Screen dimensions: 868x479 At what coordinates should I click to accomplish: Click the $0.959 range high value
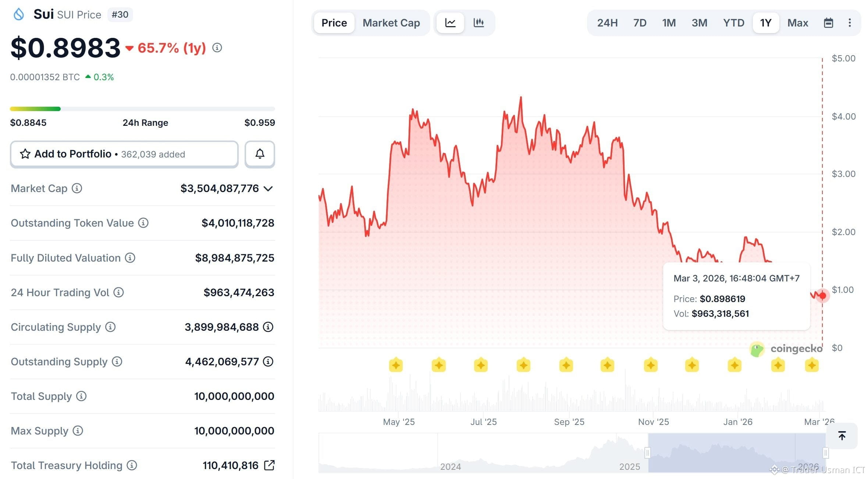click(260, 123)
